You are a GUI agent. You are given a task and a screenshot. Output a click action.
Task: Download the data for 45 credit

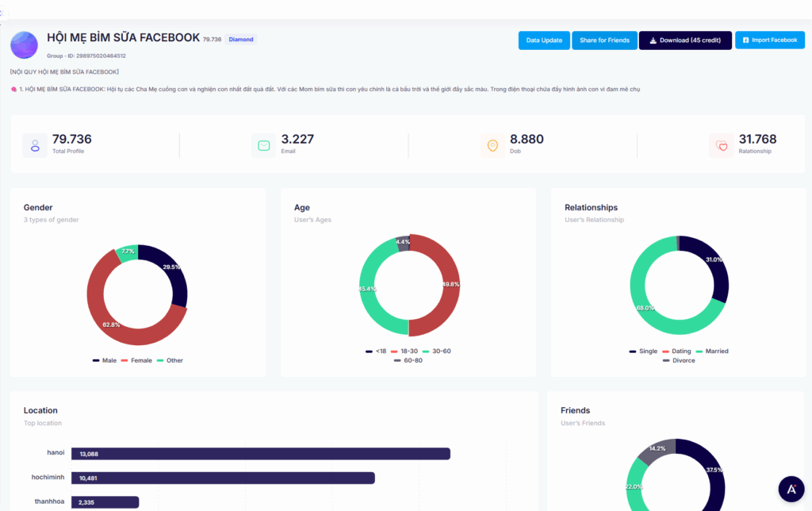(x=685, y=40)
